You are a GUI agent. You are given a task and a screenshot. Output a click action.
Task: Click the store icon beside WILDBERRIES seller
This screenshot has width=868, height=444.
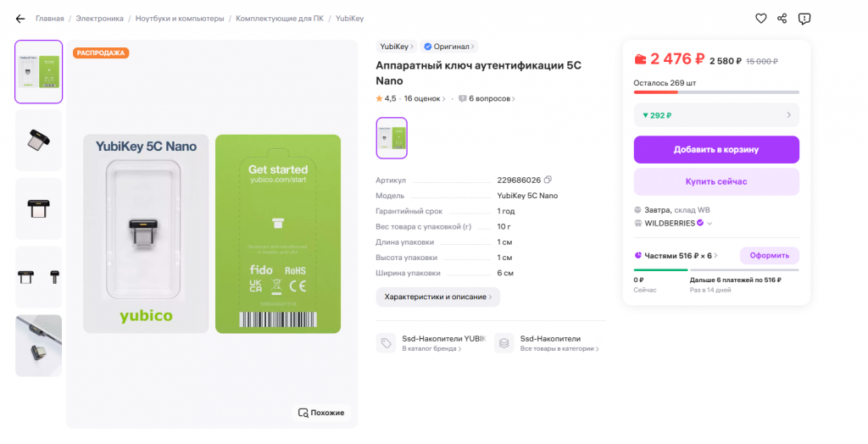point(637,223)
